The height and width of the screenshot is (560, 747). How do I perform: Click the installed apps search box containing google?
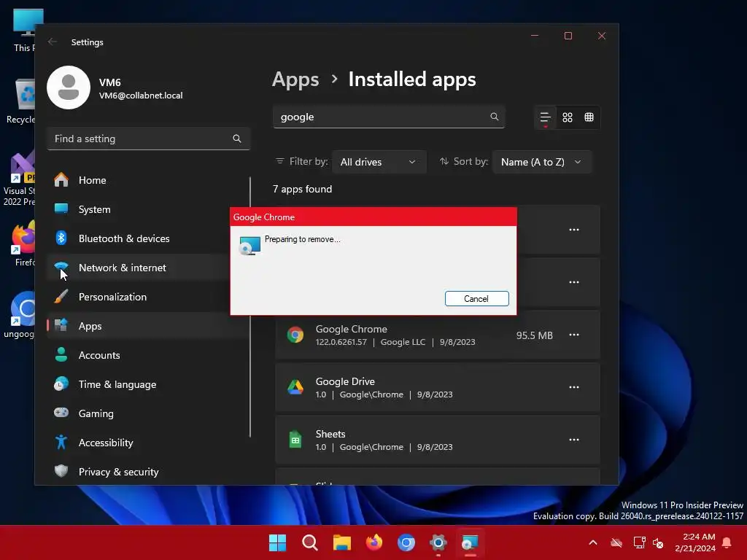388,117
